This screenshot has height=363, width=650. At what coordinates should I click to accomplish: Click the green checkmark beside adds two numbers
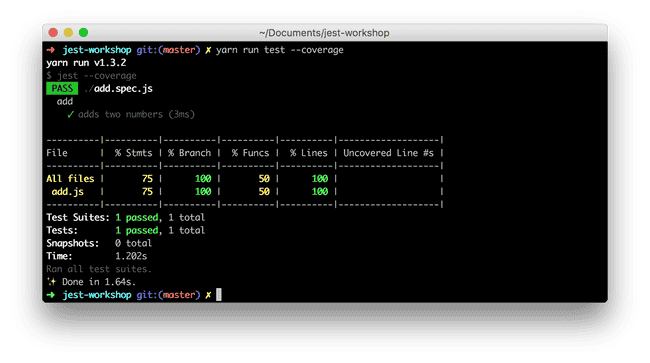(70, 114)
